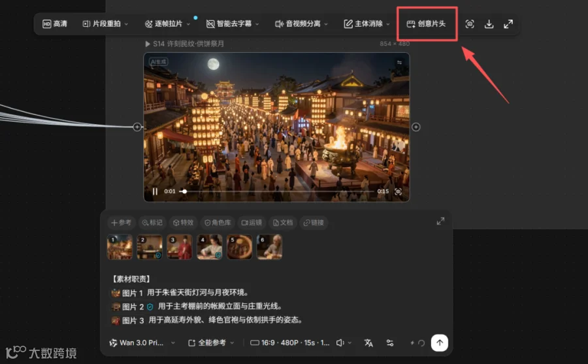Click the video preview frame
The width and height of the screenshot is (588, 364).
[x=277, y=127]
